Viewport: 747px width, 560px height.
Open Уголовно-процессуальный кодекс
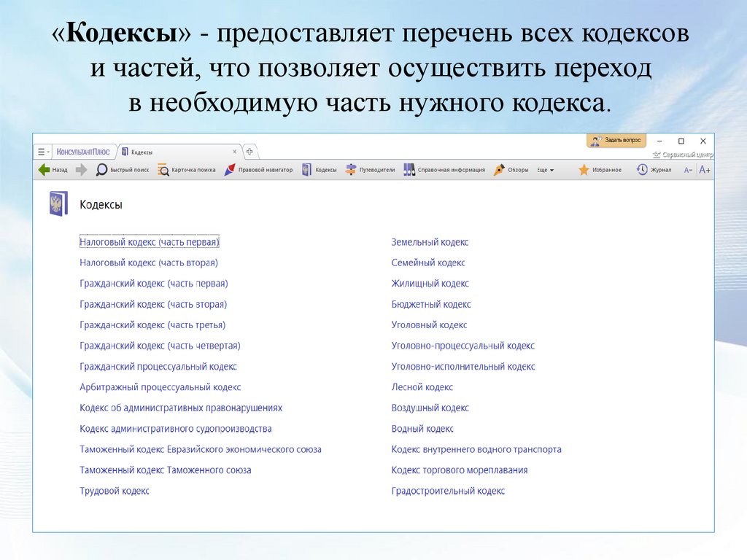click(463, 345)
